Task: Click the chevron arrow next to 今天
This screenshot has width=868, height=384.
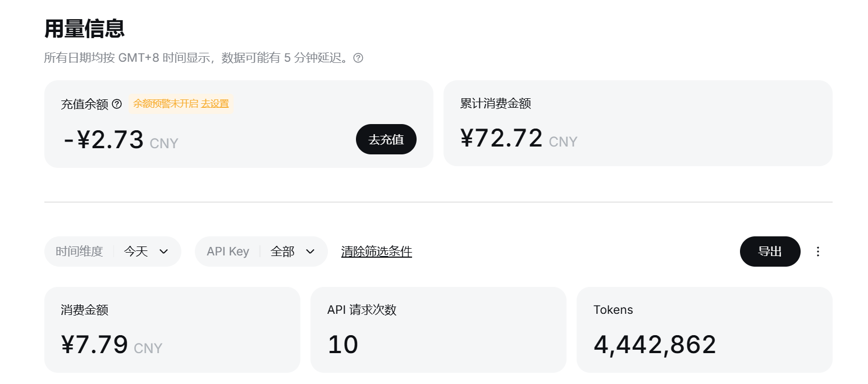Action: (x=163, y=252)
